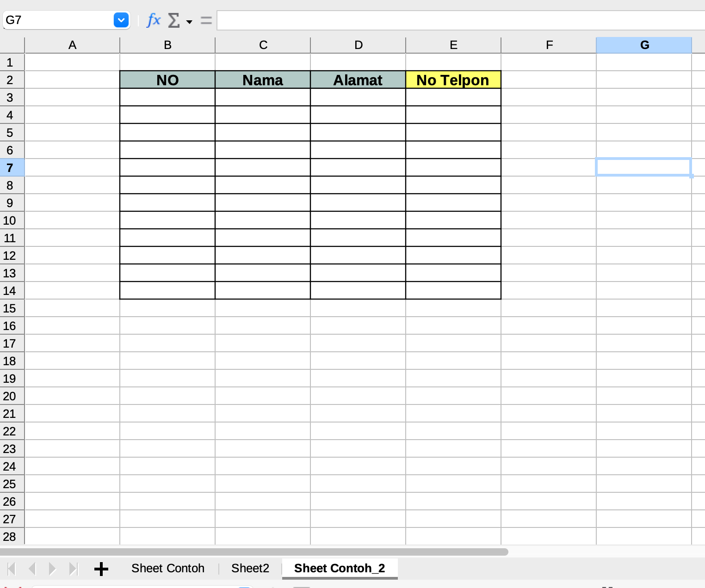705x588 pixels.
Task: Select row 1 header
Action: click(x=12, y=62)
